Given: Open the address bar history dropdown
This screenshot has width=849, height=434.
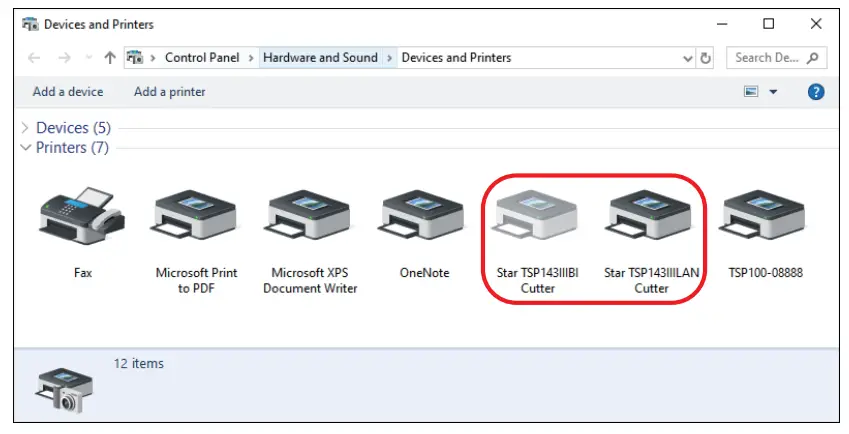Looking at the screenshot, I should coord(688,58).
